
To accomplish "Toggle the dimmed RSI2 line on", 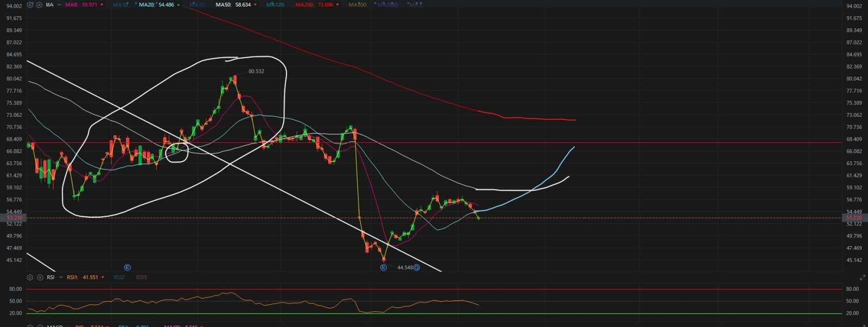I will tap(119, 278).
